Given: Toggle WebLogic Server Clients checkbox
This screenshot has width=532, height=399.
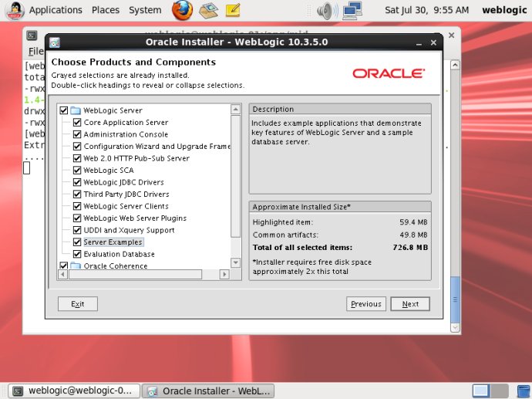Looking at the screenshot, I should tap(77, 206).
